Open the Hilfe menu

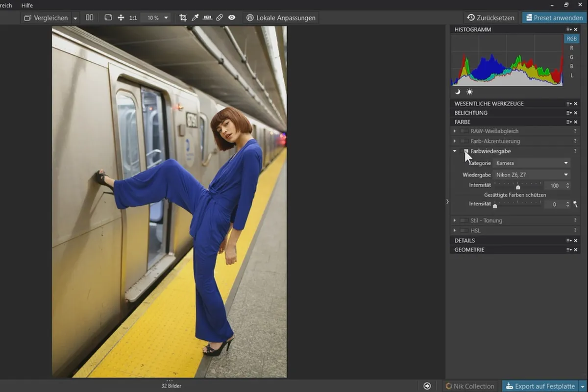coord(27,5)
